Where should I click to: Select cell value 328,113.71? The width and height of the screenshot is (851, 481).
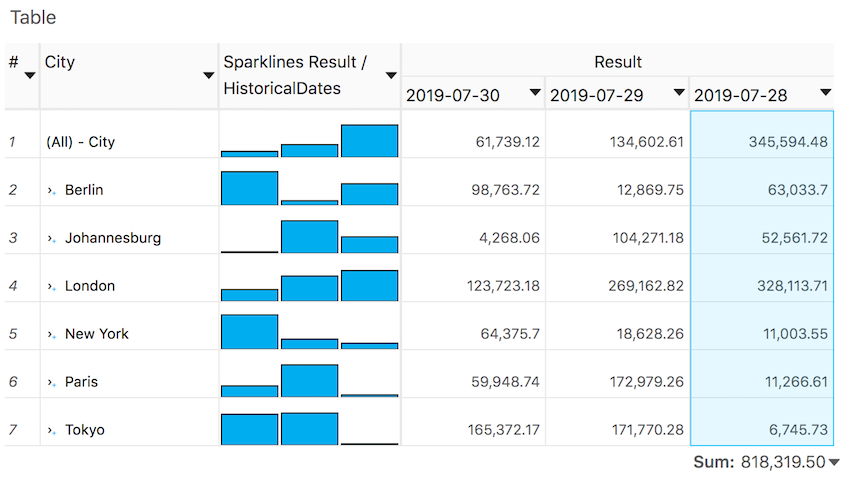tap(792, 286)
